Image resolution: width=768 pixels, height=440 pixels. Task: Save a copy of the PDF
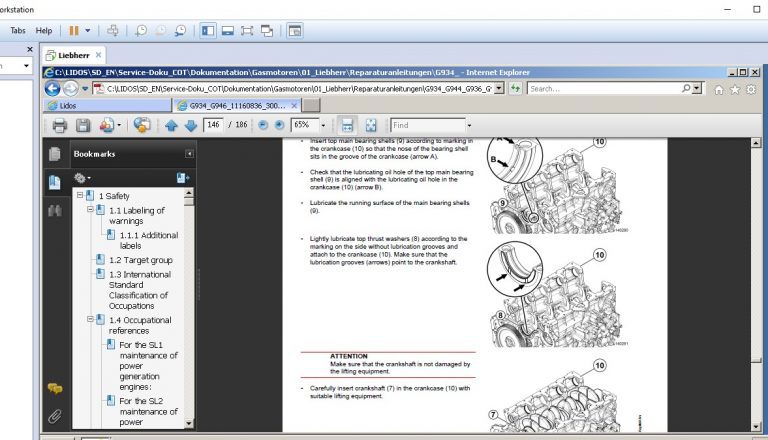(83, 125)
